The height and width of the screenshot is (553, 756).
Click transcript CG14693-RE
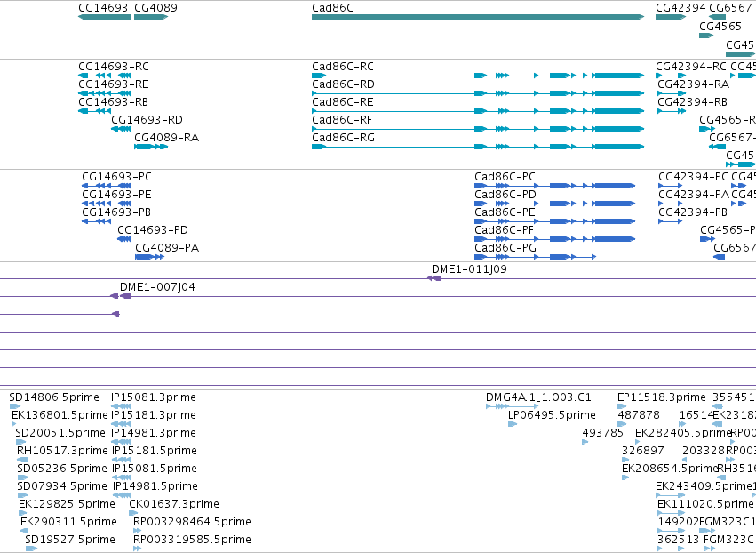tap(104, 93)
